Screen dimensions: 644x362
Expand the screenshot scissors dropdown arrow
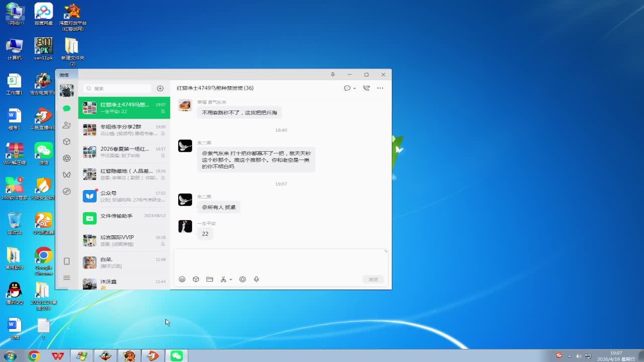click(231, 280)
